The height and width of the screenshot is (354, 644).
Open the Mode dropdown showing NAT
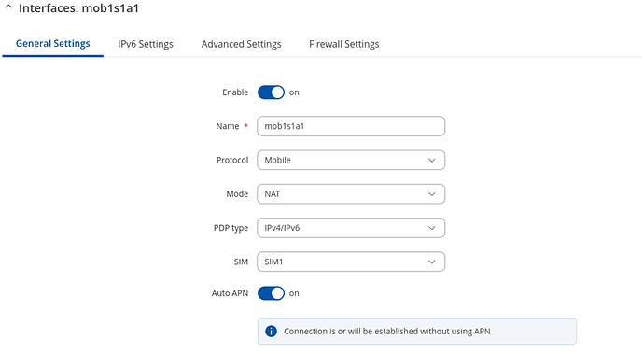pyautogui.click(x=351, y=193)
